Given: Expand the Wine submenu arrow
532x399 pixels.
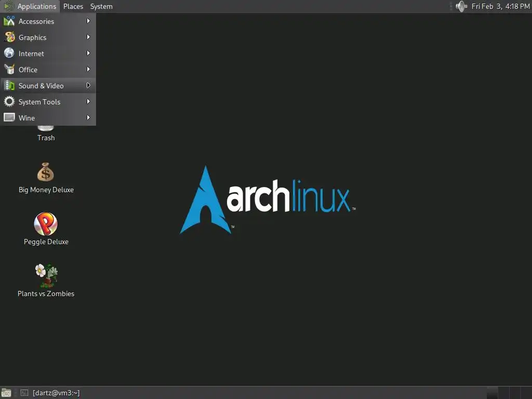Looking at the screenshot, I should coord(88,117).
